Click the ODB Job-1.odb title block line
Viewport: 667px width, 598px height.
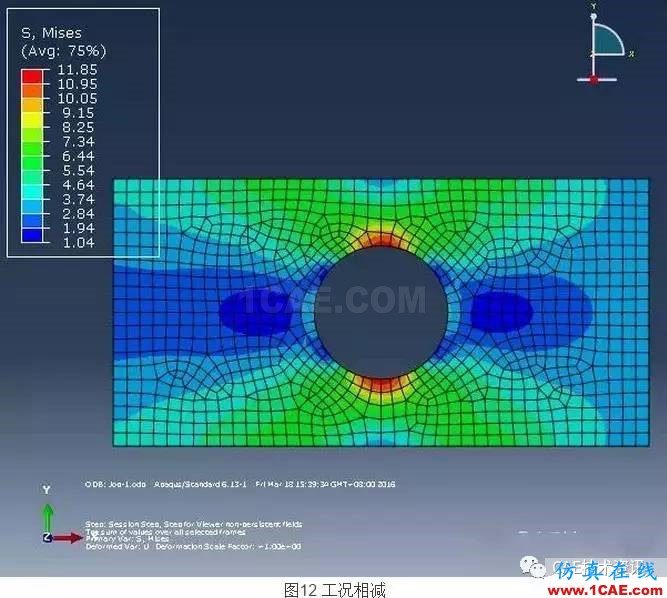coord(240,484)
